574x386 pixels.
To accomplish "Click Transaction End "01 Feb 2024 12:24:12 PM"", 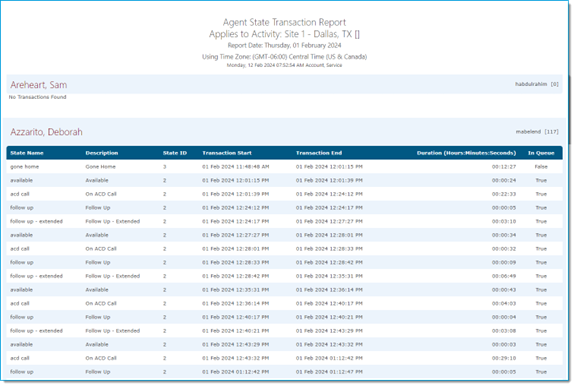I will tap(329, 194).
